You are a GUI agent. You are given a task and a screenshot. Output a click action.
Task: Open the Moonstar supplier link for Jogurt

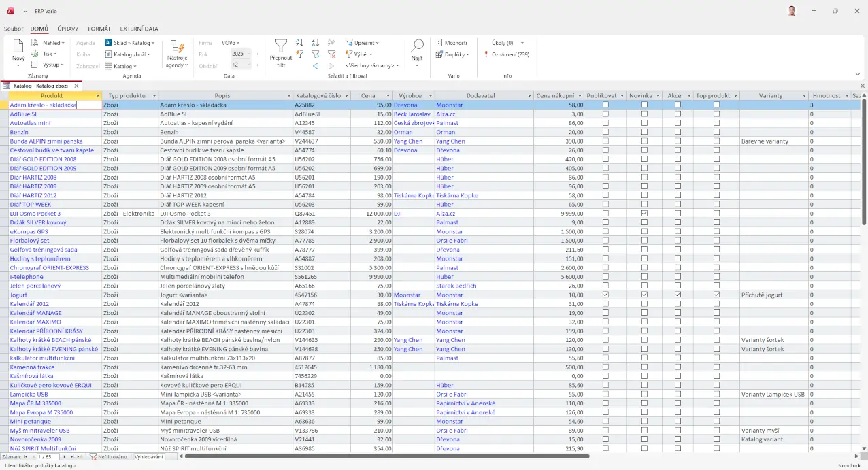point(449,295)
